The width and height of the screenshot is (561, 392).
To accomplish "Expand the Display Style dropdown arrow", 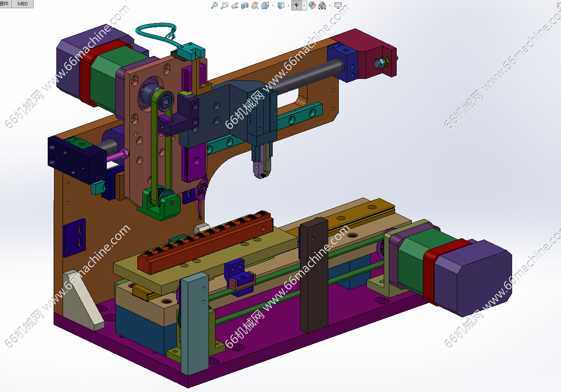I will 288,6.
